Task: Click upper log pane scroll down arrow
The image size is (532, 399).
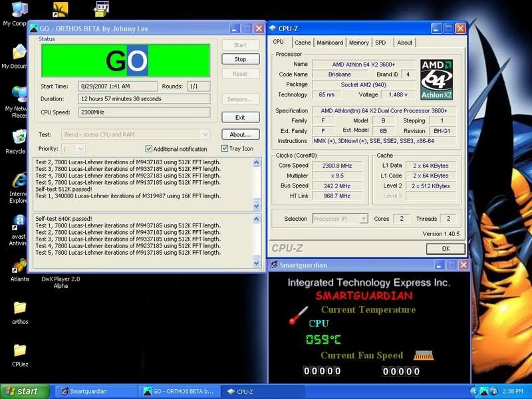Action: point(257,206)
